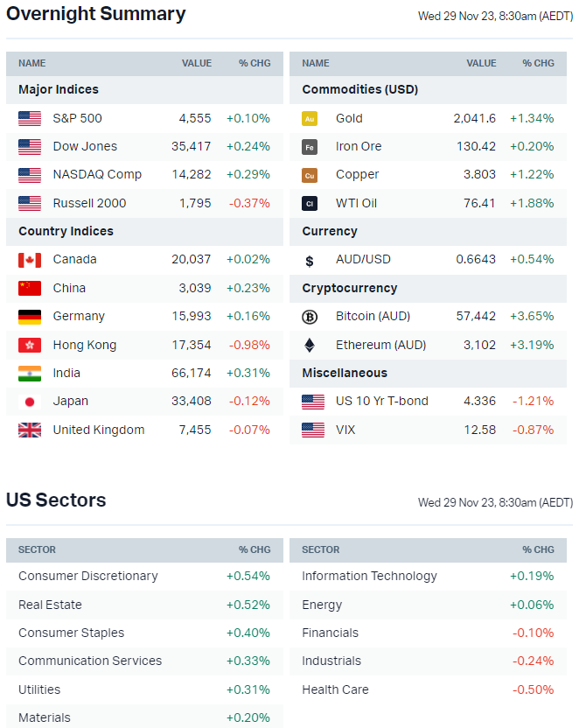Open the Information Technology sector
The width and height of the screenshot is (579, 728).
click(369, 576)
